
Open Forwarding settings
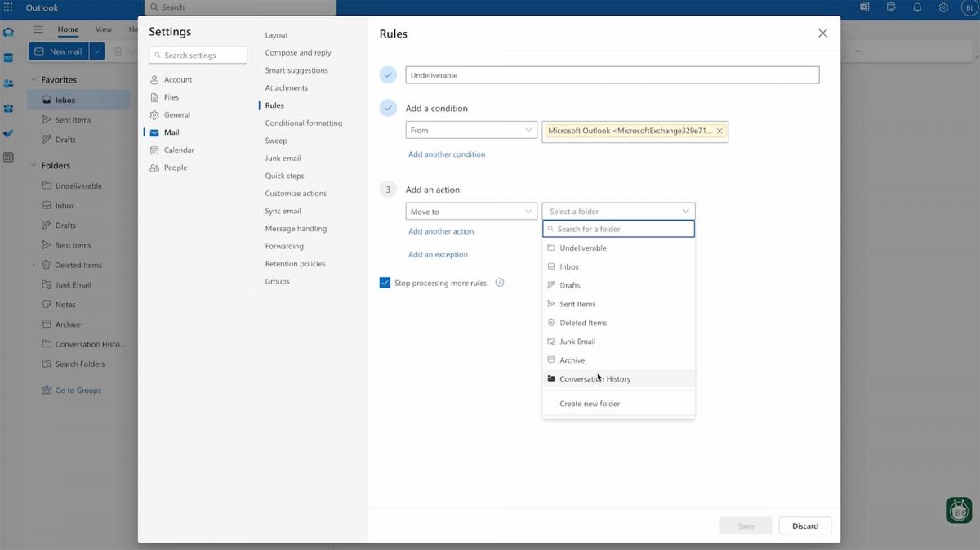click(x=284, y=246)
